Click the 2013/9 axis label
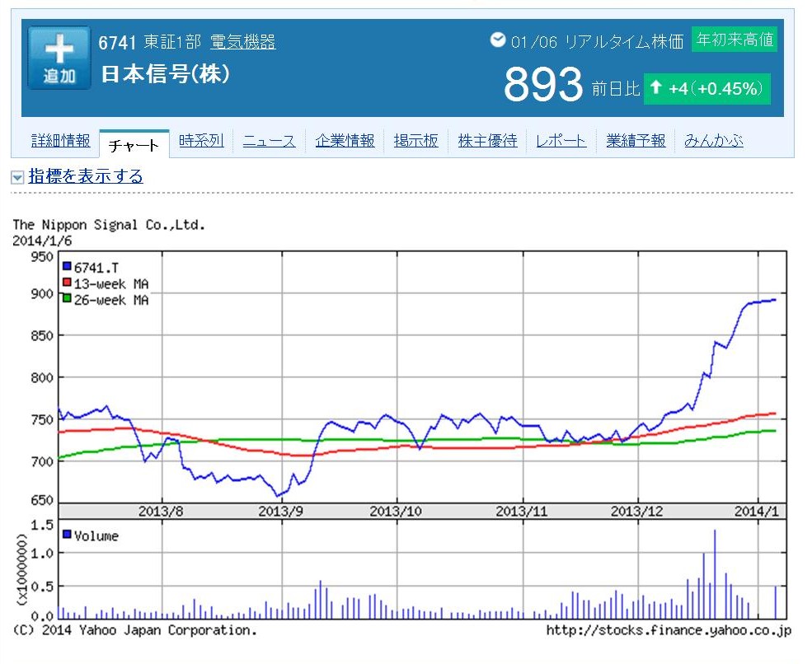 coord(280,512)
